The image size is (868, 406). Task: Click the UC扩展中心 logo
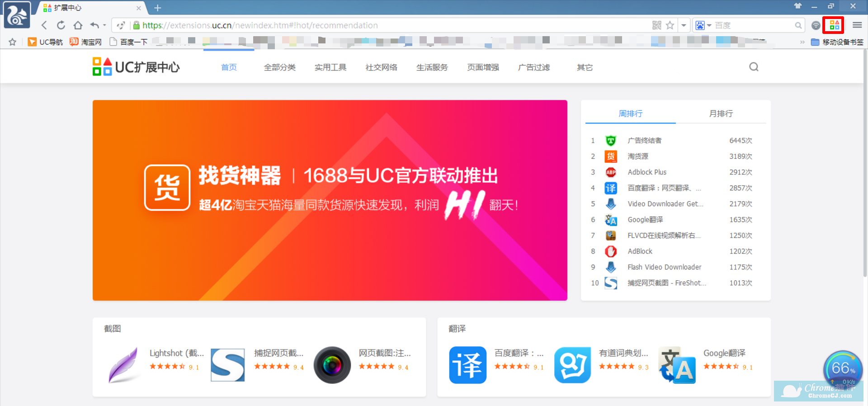pyautogui.click(x=136, y=67)
